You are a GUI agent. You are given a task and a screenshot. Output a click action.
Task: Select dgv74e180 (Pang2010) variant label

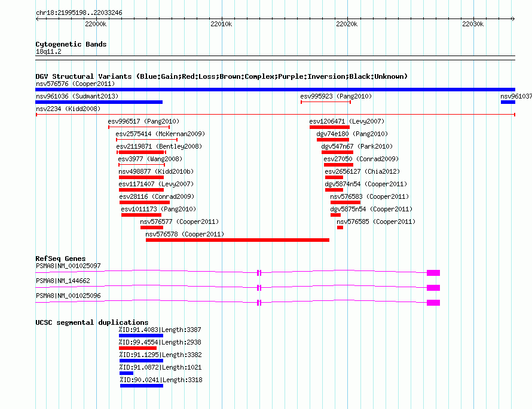click(352, 134)
